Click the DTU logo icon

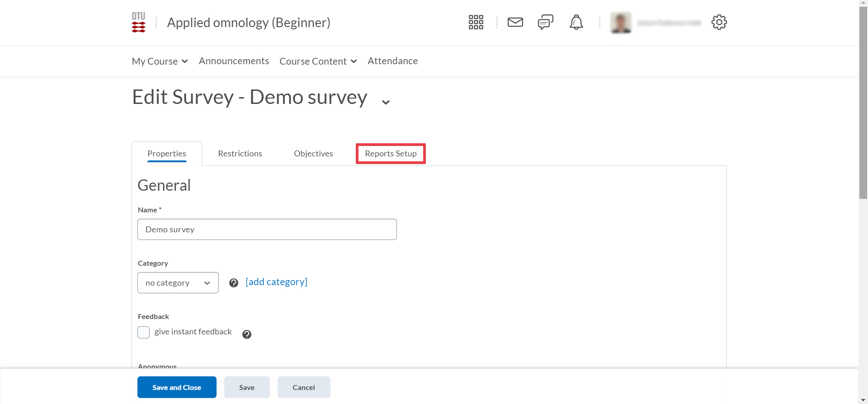[138, 22]
